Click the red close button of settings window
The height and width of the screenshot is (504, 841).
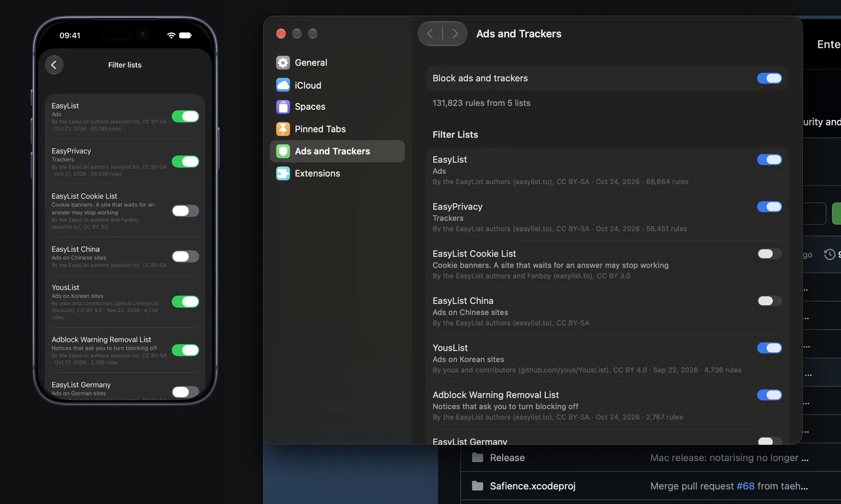[281, 34]
